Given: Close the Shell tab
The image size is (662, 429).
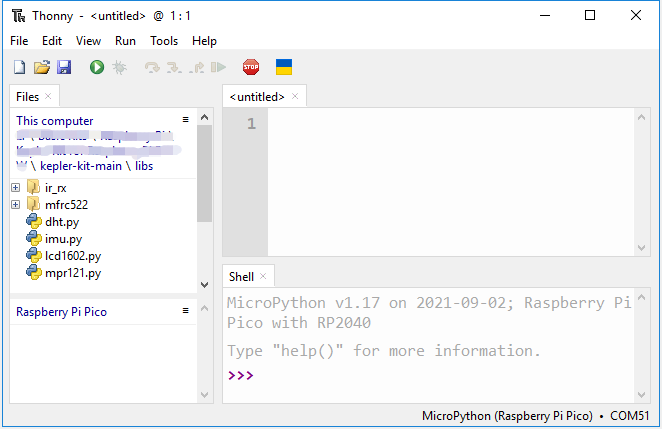Looking at the screenshot, I should (263, 276).
